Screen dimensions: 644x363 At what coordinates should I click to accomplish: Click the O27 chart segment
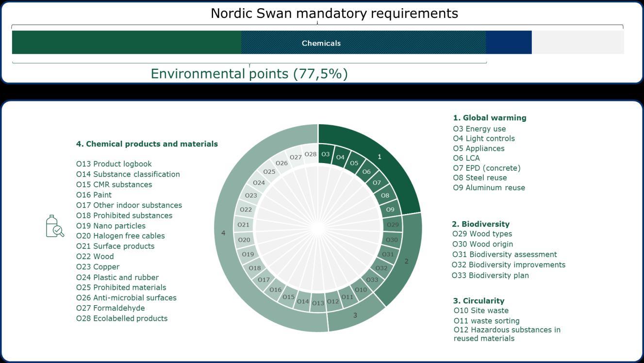pyautogui.click(x=296, y=157)
